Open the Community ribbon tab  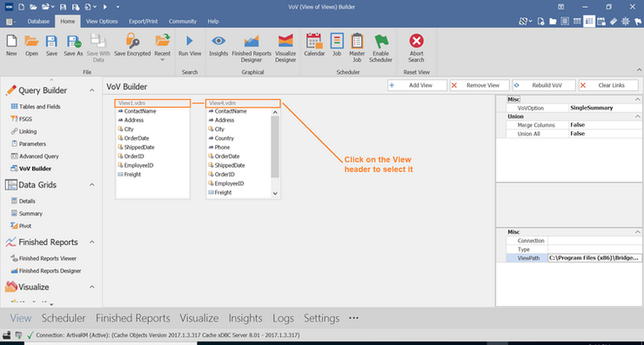183,22
